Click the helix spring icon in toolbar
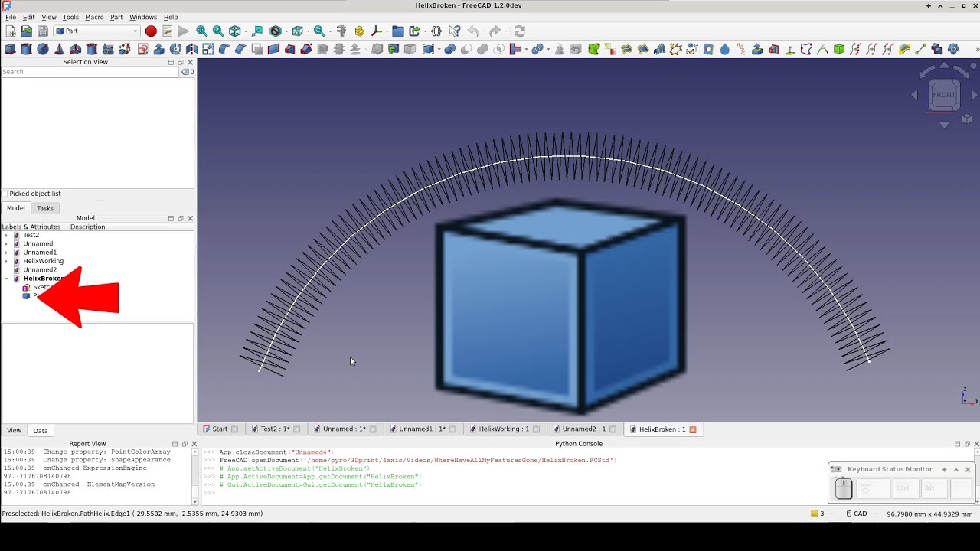The image size is (980, 551). coord(740,49)
